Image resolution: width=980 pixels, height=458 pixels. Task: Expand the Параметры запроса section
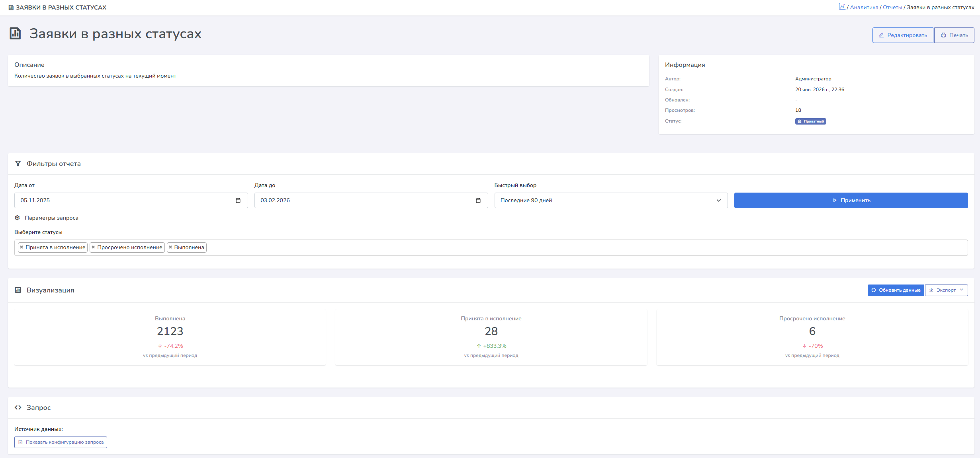tap(51, 218)
